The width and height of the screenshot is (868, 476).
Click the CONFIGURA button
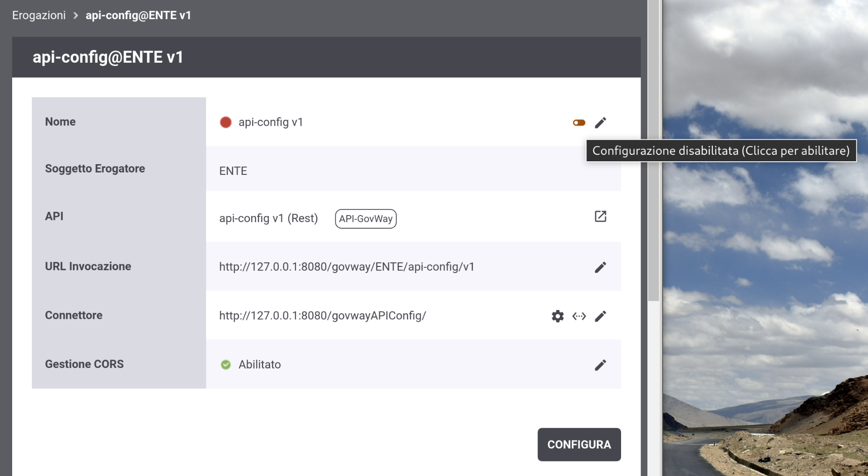pyautogui.click(x=579, y=444)
